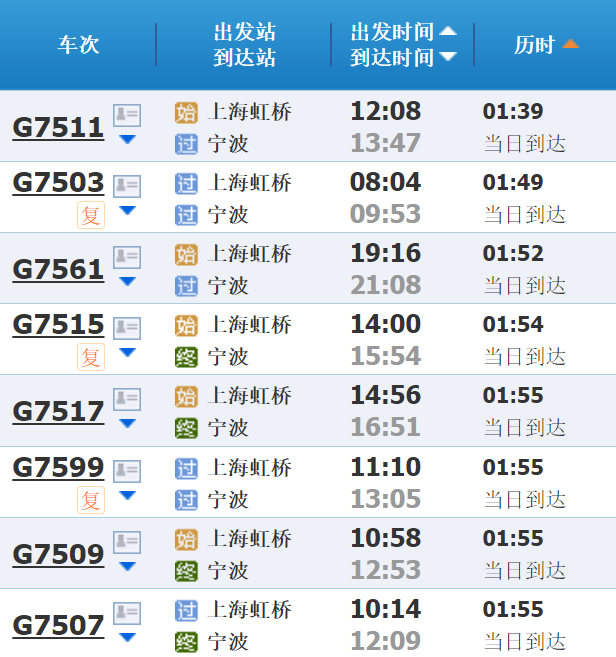This screenshot has height=657, width=616.
Task: Click the 出发站 到达站 column header
Action: click(x=245, y=44)
